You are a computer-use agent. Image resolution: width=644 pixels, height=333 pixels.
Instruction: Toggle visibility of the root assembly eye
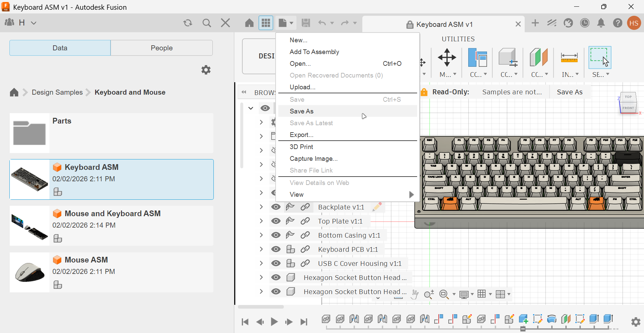click(265, 108)
